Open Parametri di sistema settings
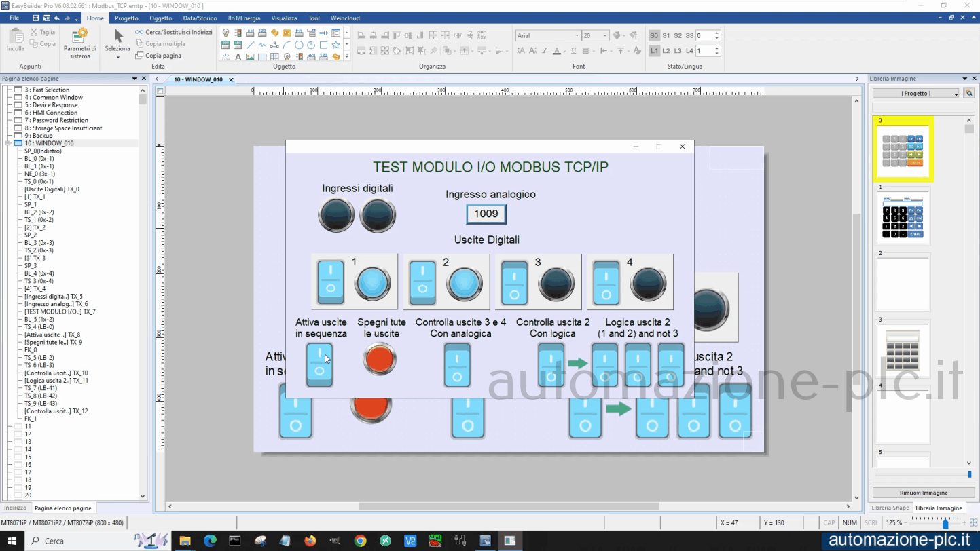The image size is (980, 551). (80, 43)
